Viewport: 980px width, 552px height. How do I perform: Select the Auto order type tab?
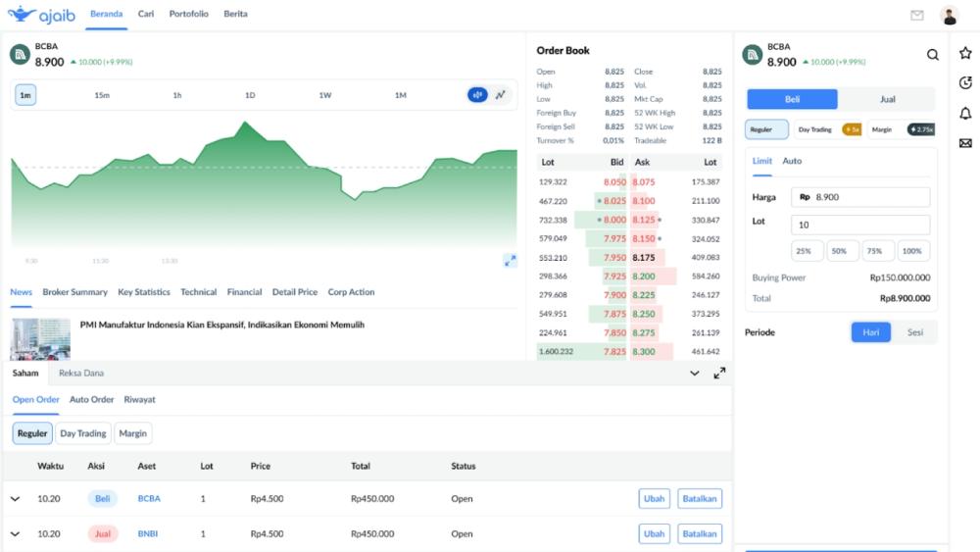792,162
